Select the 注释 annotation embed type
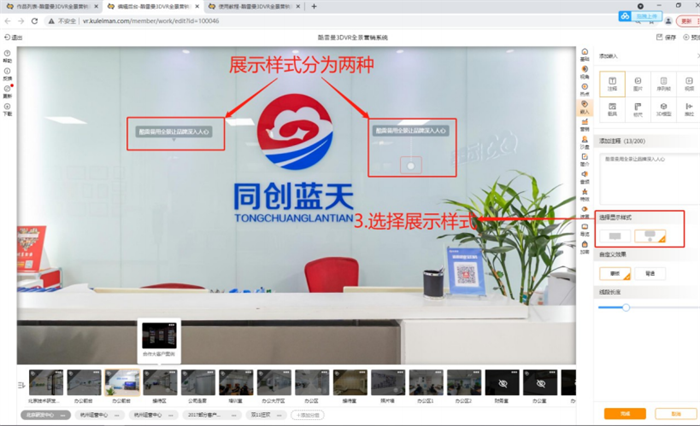Viewport: 700px width, 426px height. click(612, 84)
